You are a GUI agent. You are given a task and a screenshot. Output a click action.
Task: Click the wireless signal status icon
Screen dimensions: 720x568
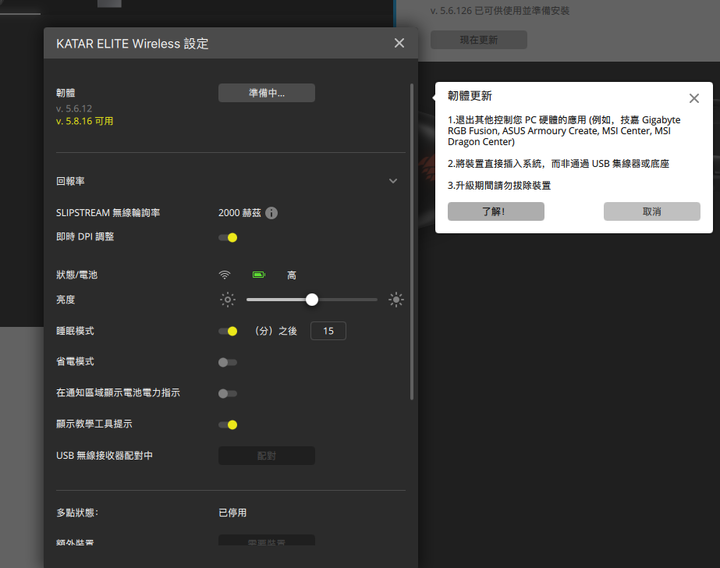(x=225, y=275)
